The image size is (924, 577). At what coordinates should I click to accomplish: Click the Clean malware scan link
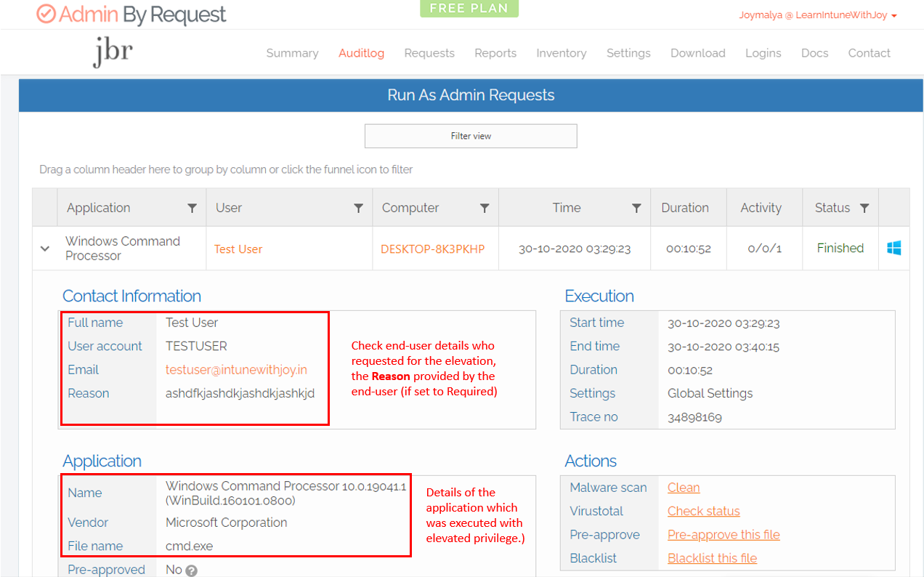684,488
